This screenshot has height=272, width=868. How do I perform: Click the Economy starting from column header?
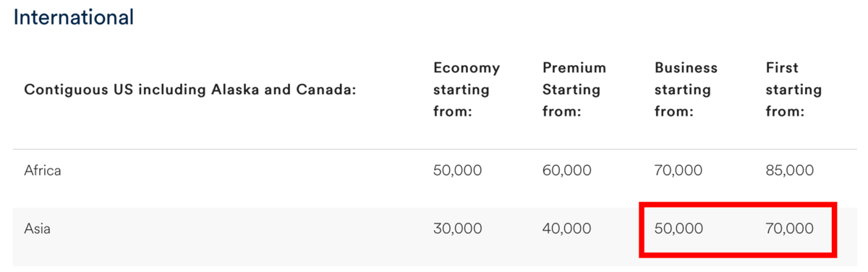coord(467,90)
